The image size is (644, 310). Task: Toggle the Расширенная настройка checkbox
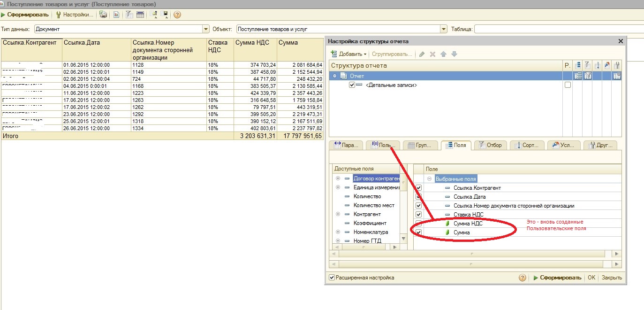pos(332,278)
